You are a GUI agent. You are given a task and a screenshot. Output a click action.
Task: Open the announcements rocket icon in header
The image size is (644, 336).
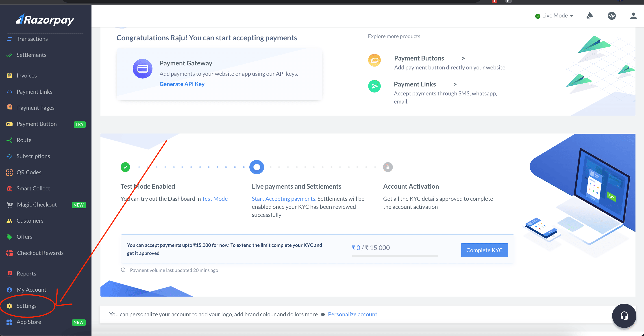click(x=590, y=16)
